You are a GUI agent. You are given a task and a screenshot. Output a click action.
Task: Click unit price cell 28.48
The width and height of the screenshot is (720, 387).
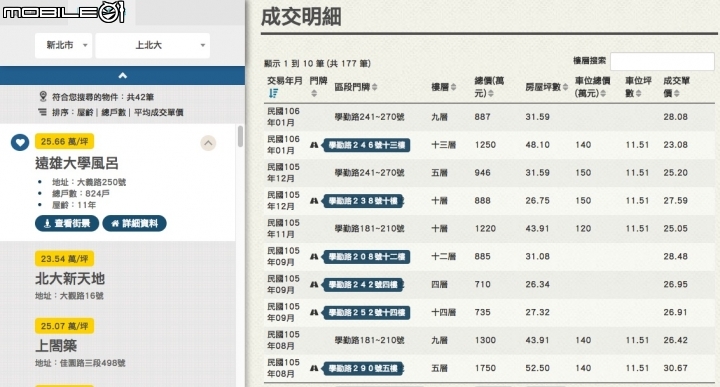[x=675, y=257]
